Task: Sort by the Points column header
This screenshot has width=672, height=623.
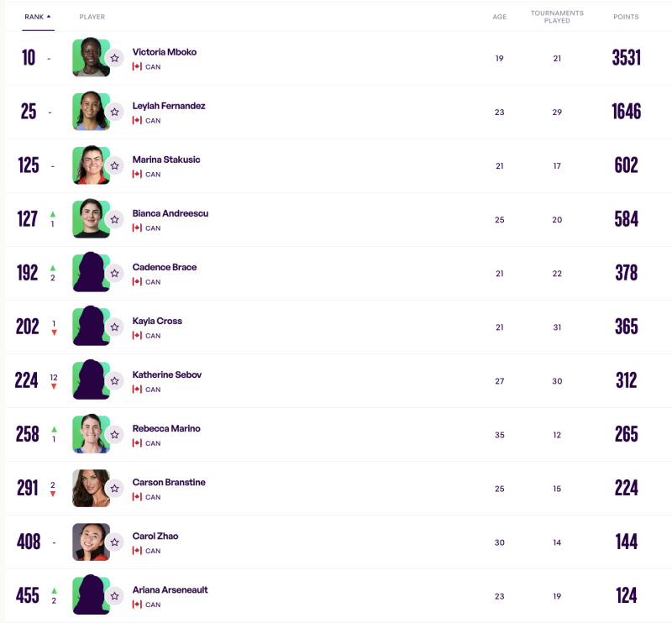Action: (626, 17)
